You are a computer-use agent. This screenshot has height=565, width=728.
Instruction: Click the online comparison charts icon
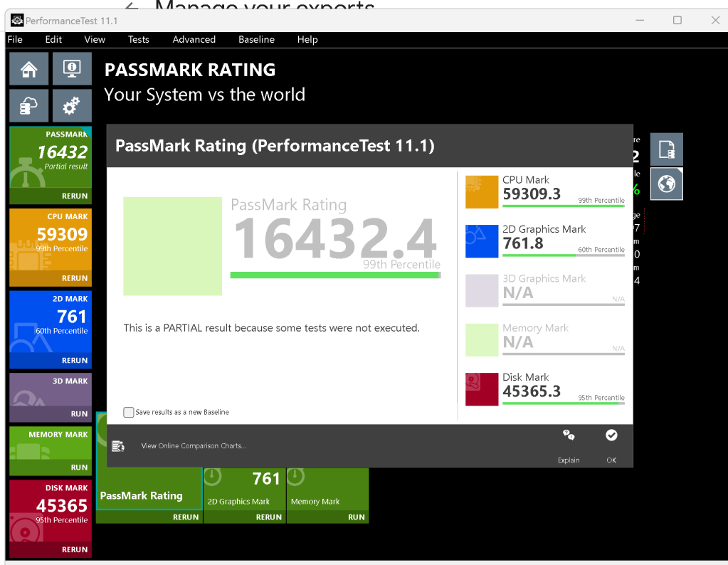coord(118,446)
